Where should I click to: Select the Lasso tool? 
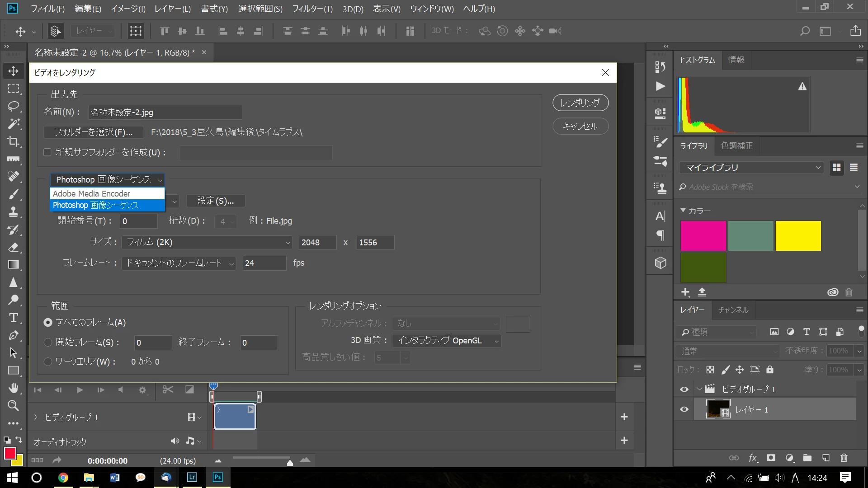14,106
